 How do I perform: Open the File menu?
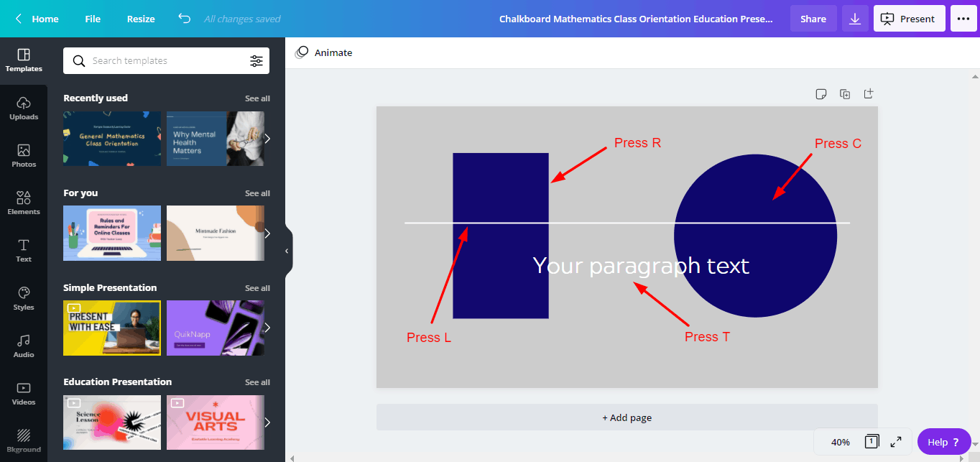pyautogui.click(x=93, y=19)
